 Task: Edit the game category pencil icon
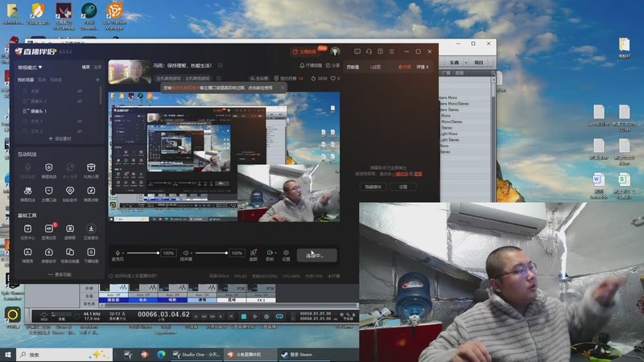pyautogui.click(x=219, y=78)
